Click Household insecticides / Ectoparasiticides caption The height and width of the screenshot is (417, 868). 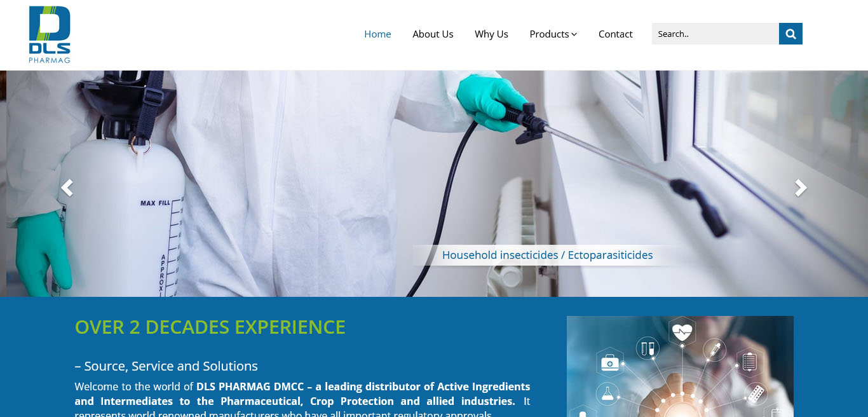[x=547, y=255]
